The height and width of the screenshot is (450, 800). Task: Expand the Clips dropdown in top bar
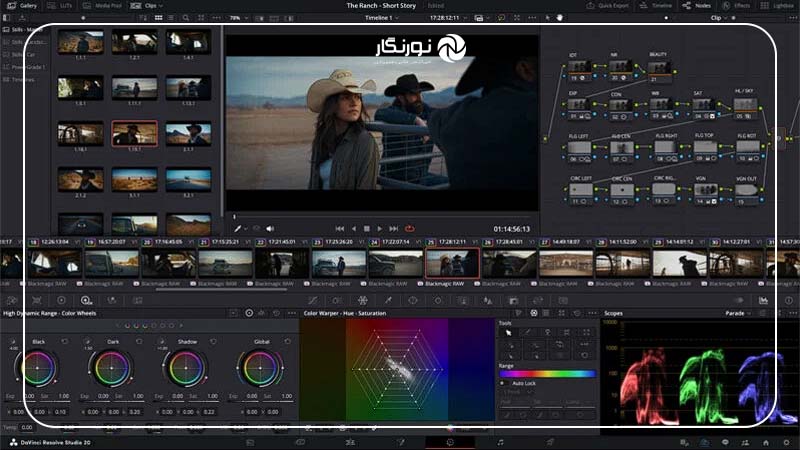[x=147, y=6]
